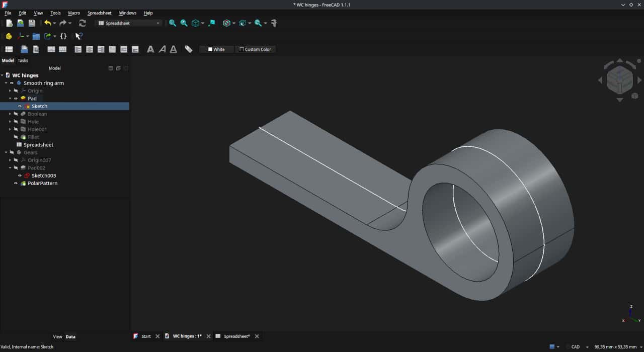Apply italic text style
This screenshot has height=352, width=644.
coord(162,49)
